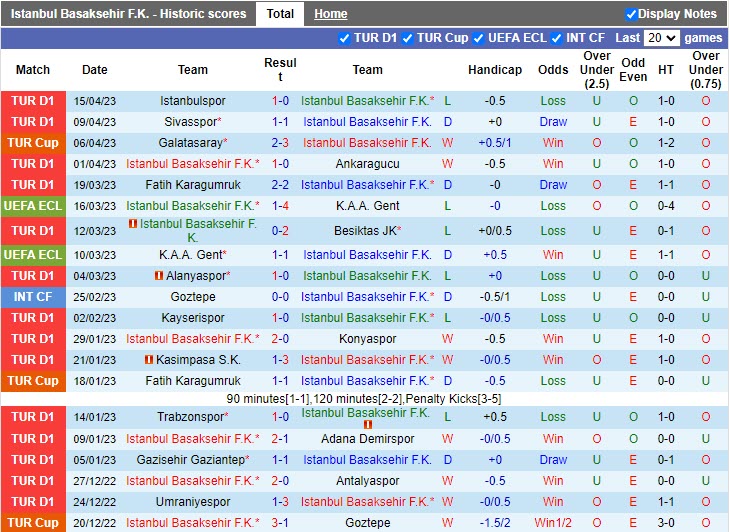The image size is (729, 532).
Task: Click the INT CF league label
Action: [x=33, y=297]
